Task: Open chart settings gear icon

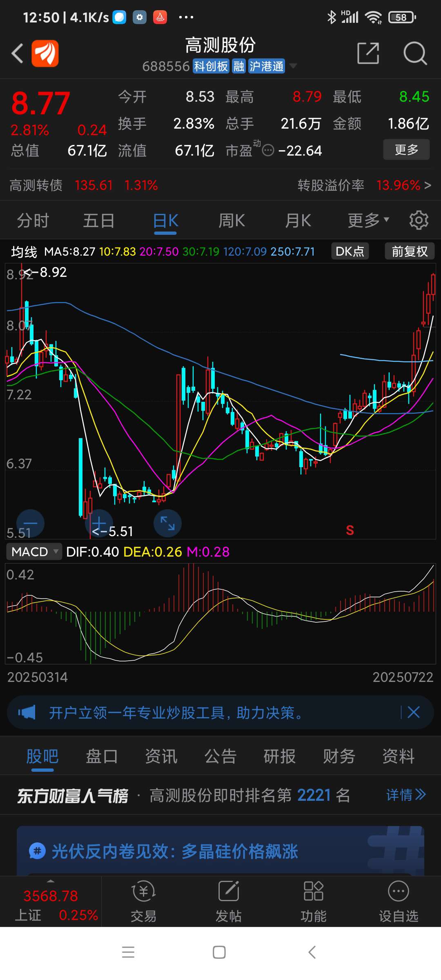Action: point(419,220)
